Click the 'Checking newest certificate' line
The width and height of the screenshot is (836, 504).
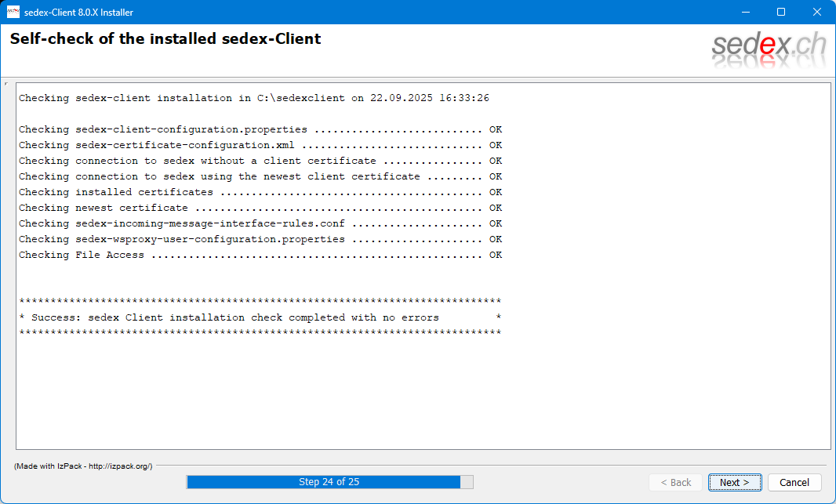click(259, 208)
